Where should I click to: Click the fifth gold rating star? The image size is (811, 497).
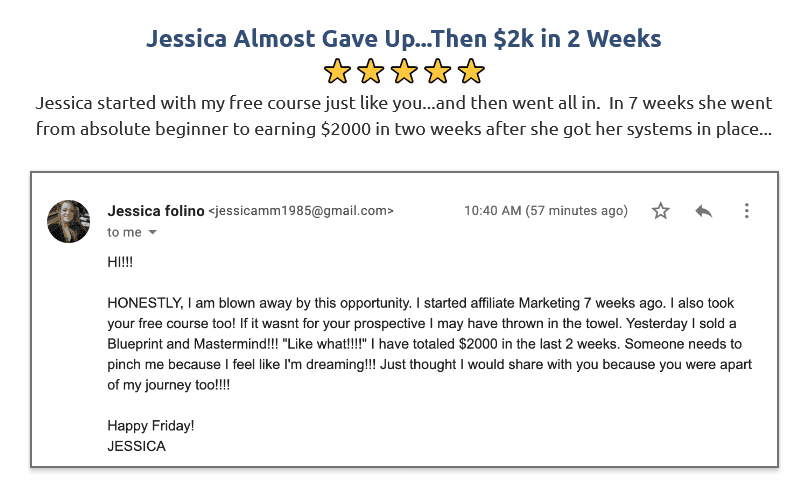[x=471, y=71]
